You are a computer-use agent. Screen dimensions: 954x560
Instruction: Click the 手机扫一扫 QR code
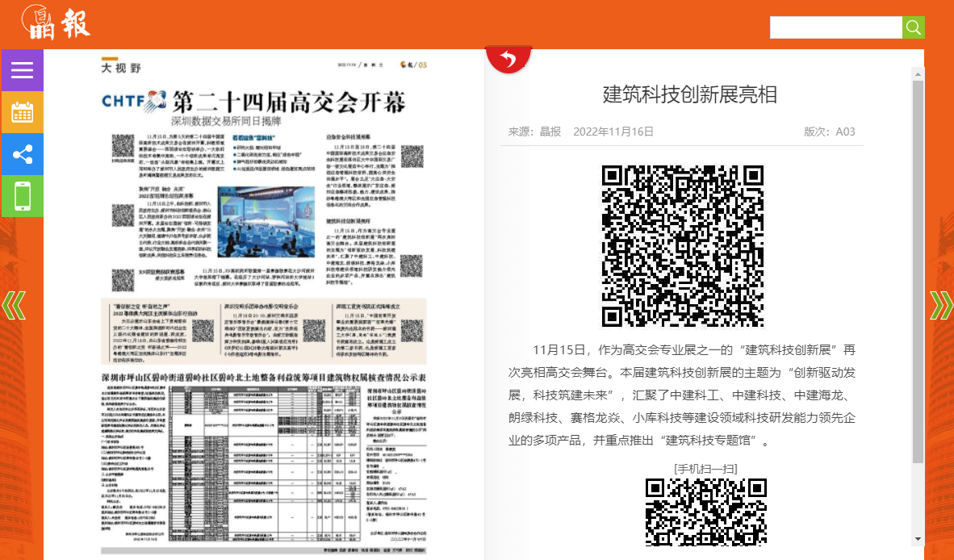705,511
